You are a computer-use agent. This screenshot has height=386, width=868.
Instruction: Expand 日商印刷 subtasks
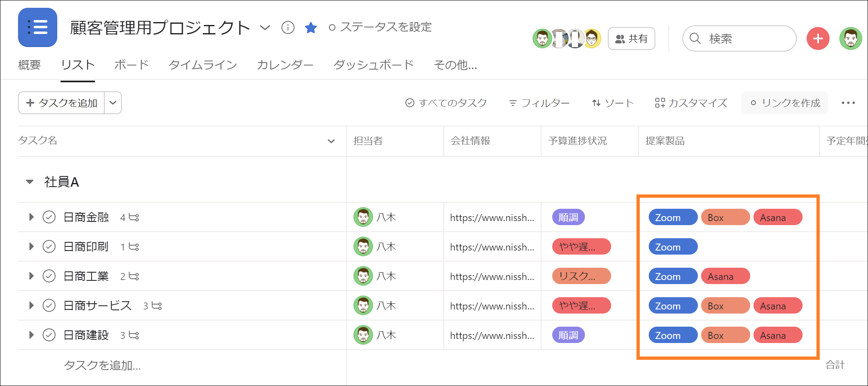[31, 246]
